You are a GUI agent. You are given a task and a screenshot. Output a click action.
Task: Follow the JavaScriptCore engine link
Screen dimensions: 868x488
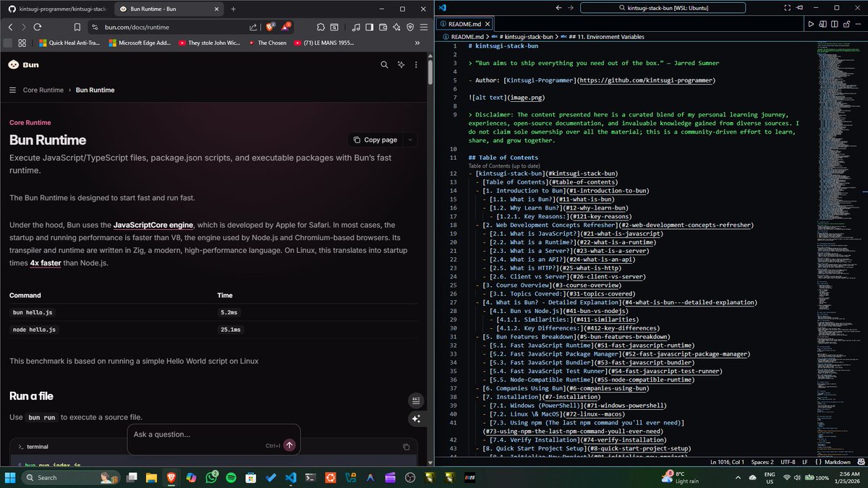[153, 225]
